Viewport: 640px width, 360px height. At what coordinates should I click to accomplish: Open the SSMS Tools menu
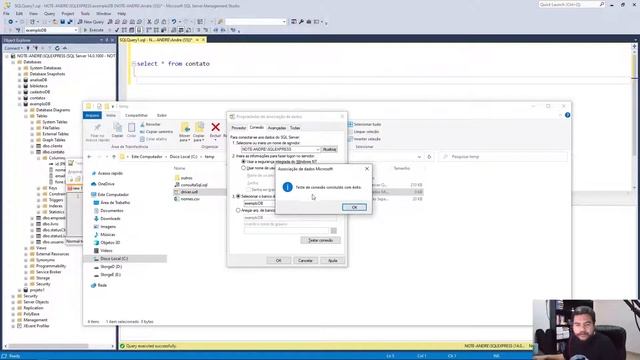[85, 13]
